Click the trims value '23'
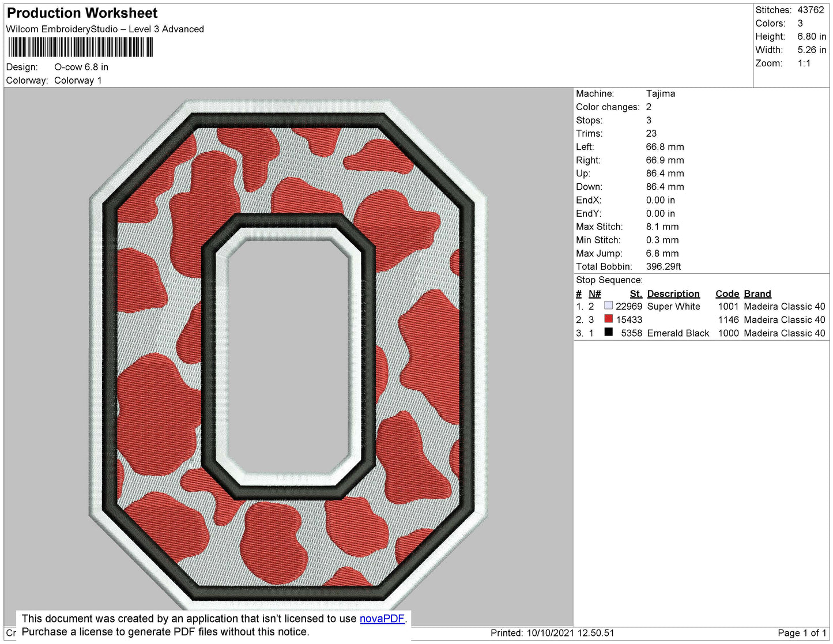Screen dimensions: 833x644 tap(651, 133)
